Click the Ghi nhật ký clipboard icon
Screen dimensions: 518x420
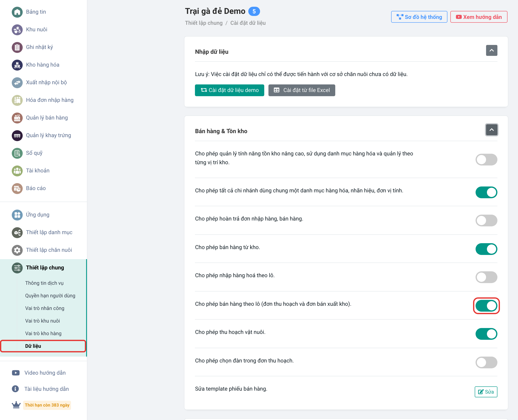pyautogui.click(x=17, y=47)
